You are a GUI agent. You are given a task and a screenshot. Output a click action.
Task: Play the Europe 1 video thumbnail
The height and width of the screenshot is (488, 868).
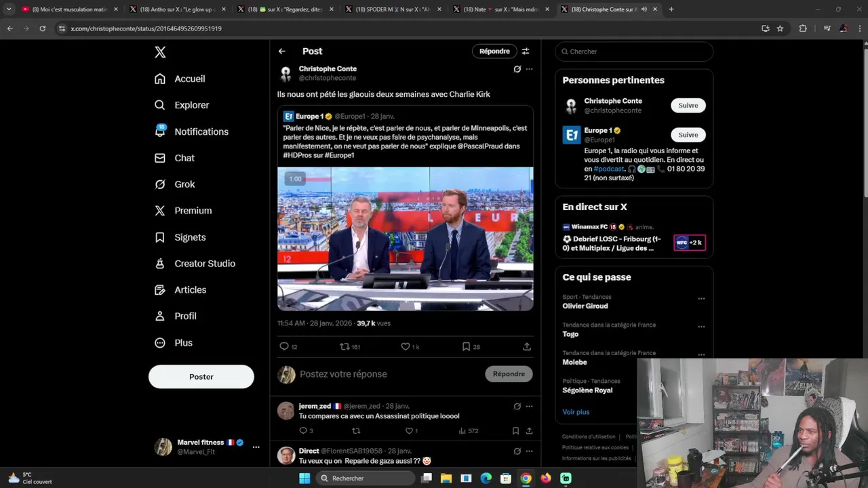pos(406,239)
